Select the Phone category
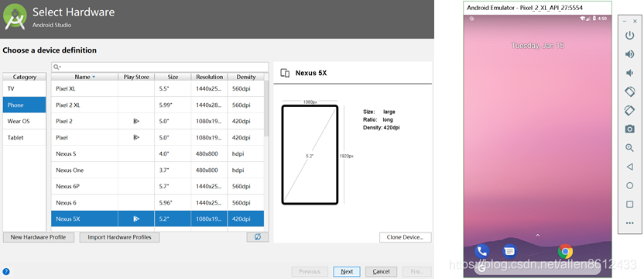The image size is (644, 279). pos(24,105)
